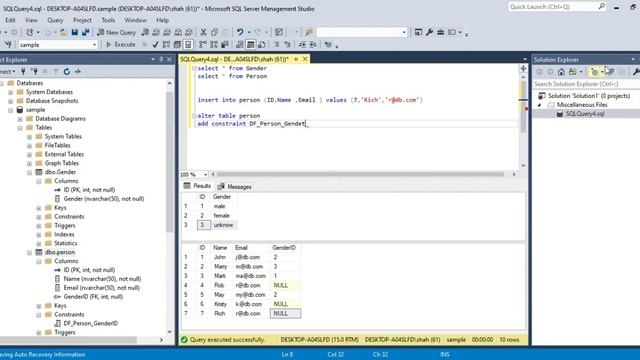Switch to the Results tab
Screen dimensions: 640x360
[198, 186]
